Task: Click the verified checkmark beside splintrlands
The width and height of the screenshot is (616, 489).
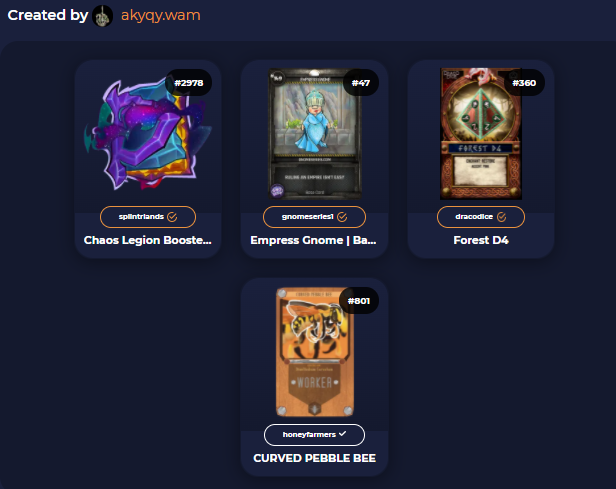Action: pyautogui.click(x=172, y=217)
